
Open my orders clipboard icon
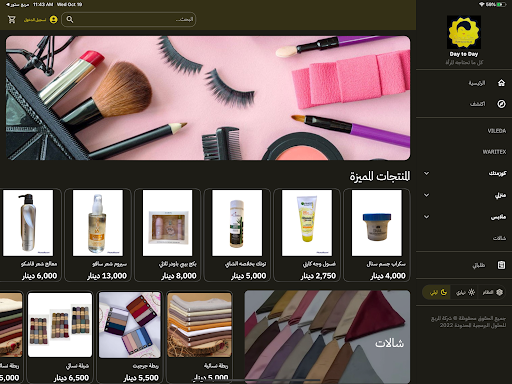click(501, 265)
